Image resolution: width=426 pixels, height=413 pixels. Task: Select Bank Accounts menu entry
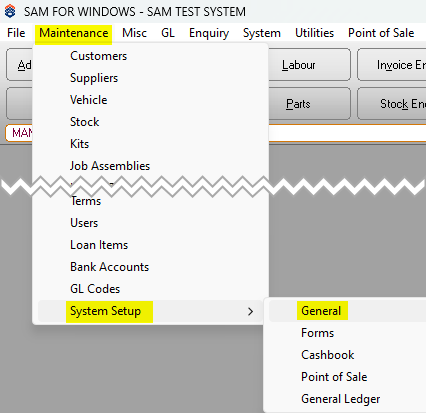pos(109,267)
